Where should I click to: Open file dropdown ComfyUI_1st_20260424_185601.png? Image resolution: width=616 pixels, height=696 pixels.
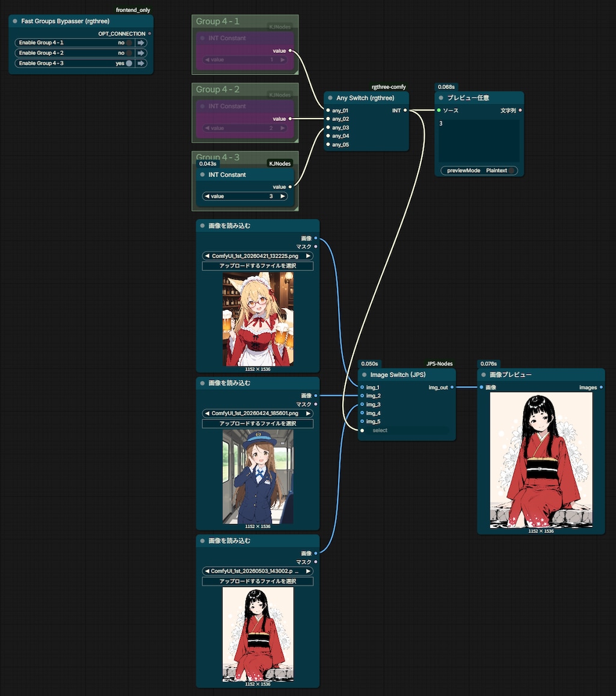257,413
